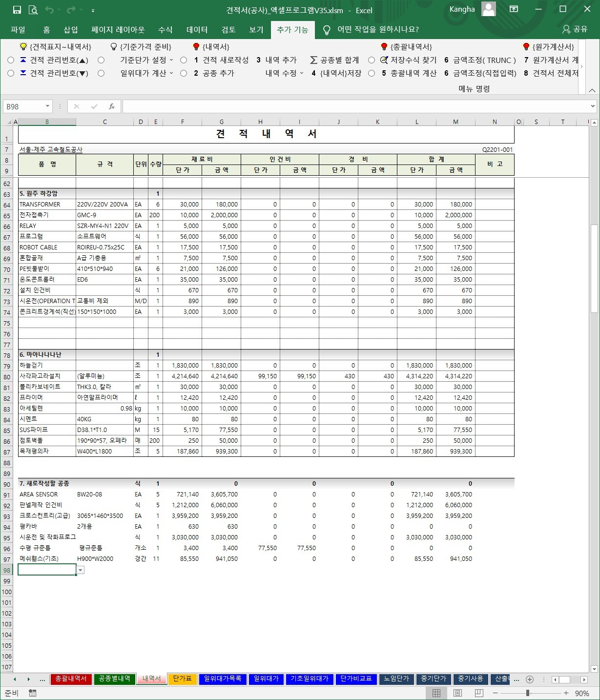600x700 pixels.
Task: Click the Ribbon Display Options icon
Action: 514,9
